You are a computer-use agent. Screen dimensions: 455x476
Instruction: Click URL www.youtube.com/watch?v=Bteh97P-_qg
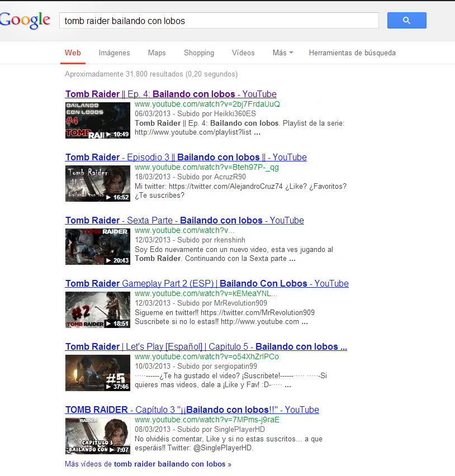[207, 167]
